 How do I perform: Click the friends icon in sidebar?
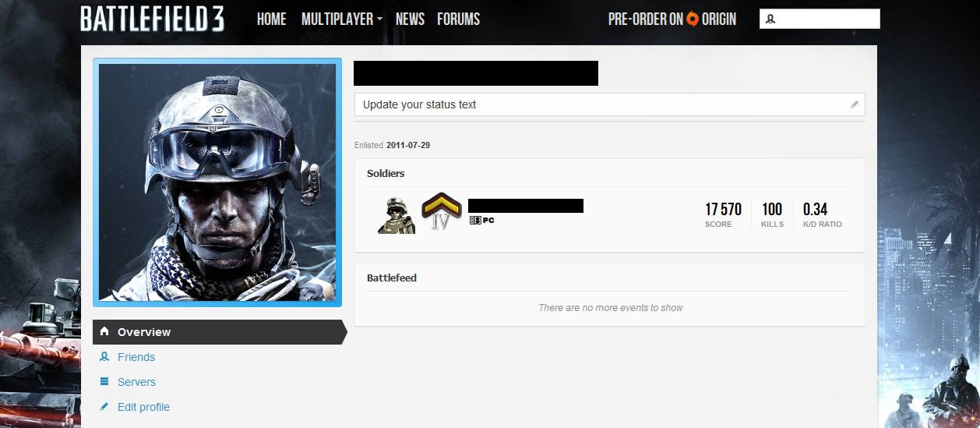click(104, 356)
